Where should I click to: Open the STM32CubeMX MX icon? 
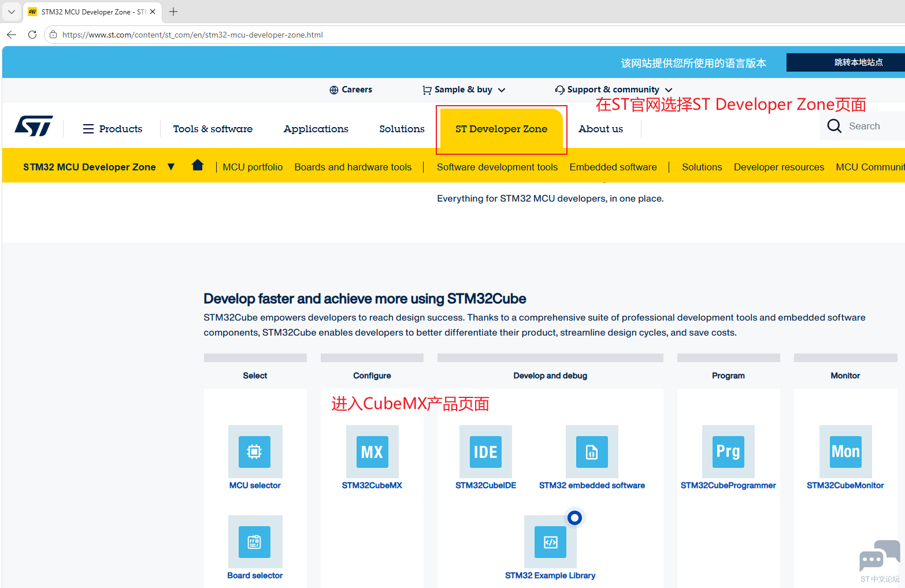pyautogui.click(x=372, y=452)
